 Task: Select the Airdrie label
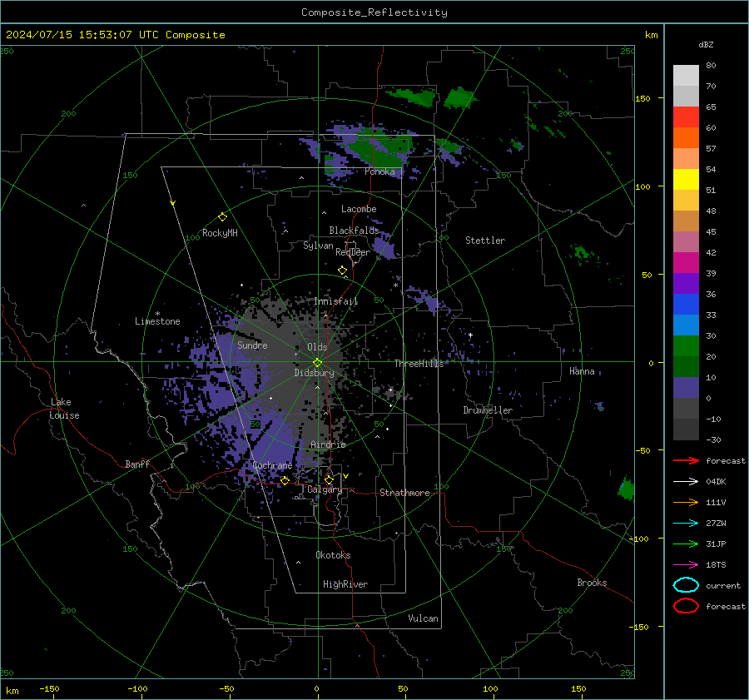(x=328, y=444)
